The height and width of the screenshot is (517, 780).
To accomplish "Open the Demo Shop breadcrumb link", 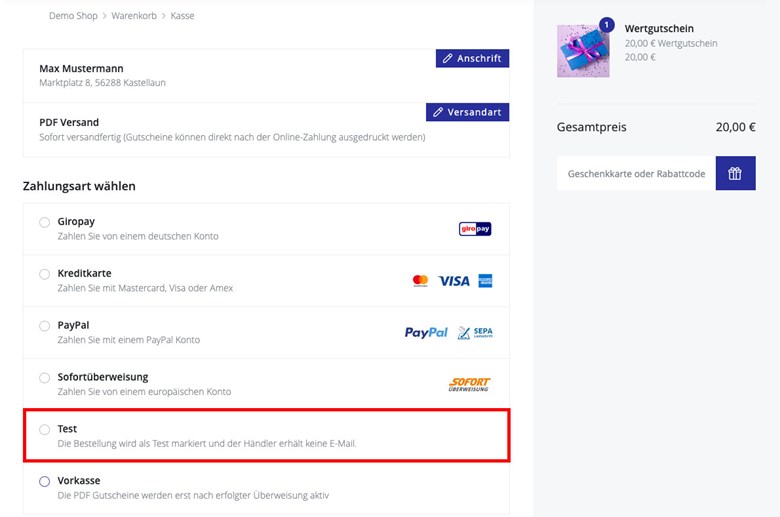I will 73,15.
